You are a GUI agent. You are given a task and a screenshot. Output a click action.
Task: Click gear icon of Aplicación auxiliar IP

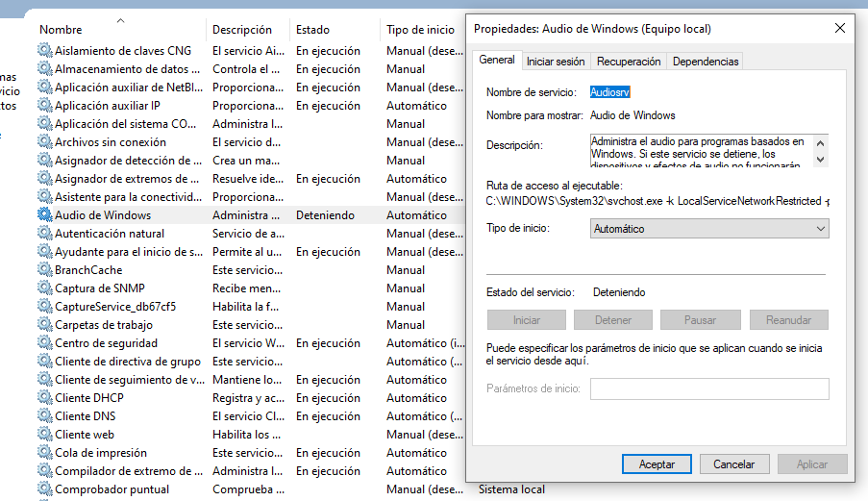pos(45,105)
